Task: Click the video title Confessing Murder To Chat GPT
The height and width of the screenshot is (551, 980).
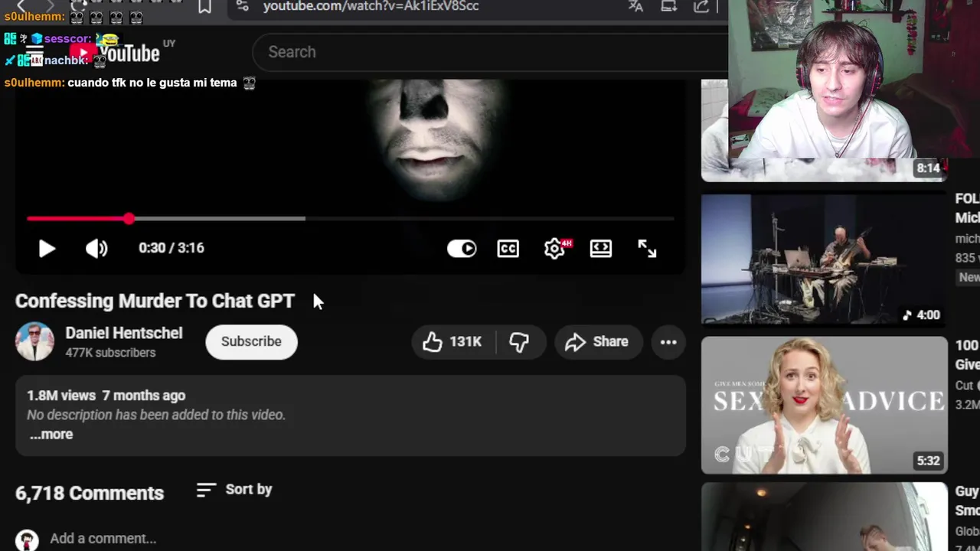Action: tap(155, 301)
